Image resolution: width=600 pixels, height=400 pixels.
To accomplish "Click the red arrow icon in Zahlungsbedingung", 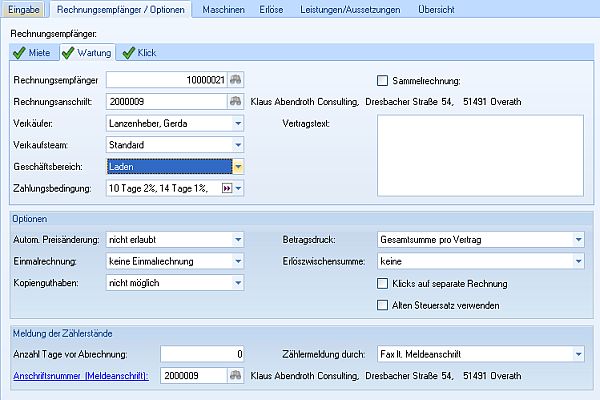I will 225,188.
